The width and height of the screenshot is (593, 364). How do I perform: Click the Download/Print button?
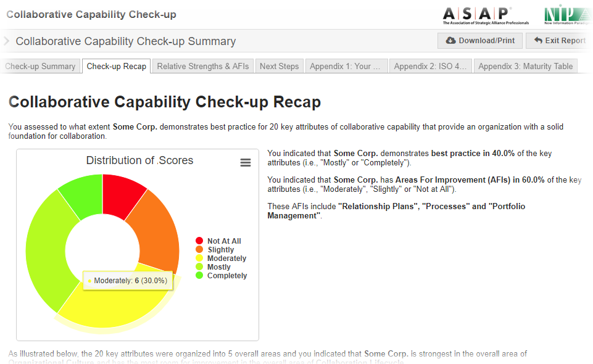(480, 41)
